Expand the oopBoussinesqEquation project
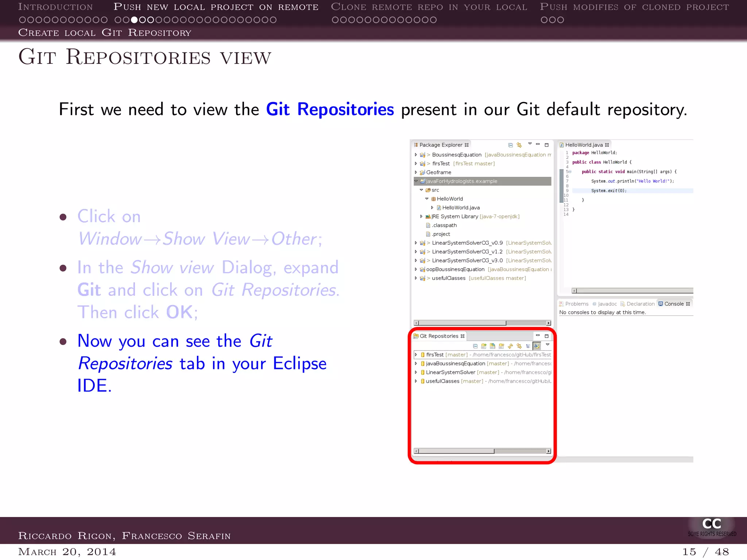 416,269
